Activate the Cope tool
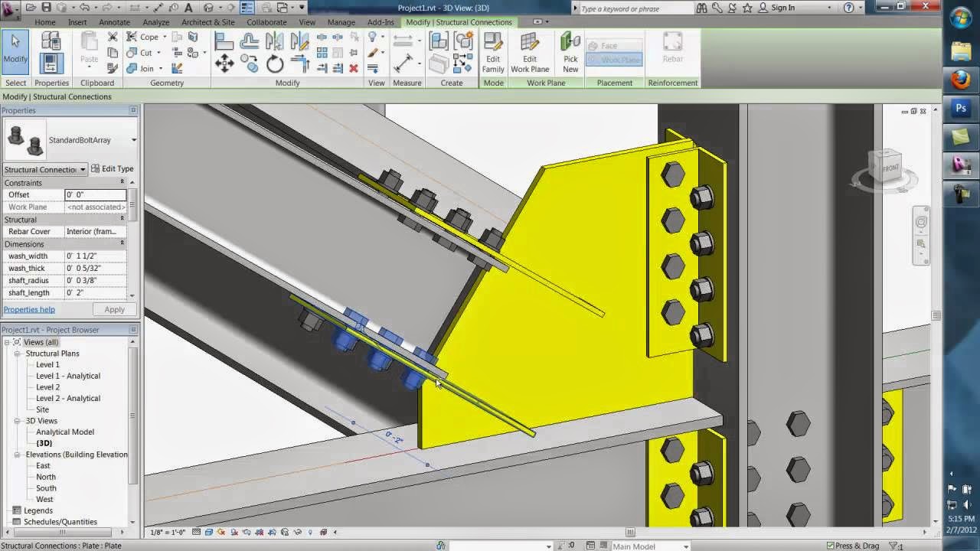This screenshot has height=551, width=980. tap(148, 37)
